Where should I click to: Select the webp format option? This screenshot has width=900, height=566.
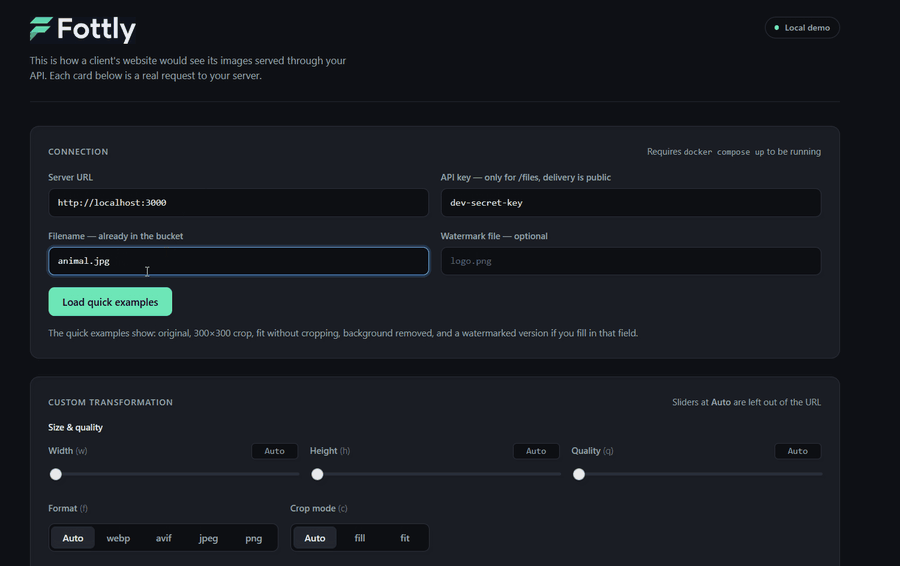pyautogui.click(x=118, y=538)
